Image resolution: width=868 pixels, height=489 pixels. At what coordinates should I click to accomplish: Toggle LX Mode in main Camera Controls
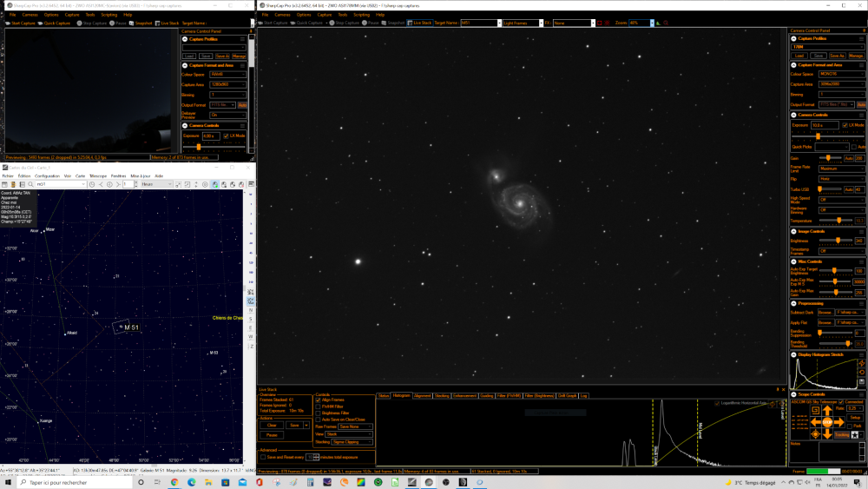[x=845, y=125]
